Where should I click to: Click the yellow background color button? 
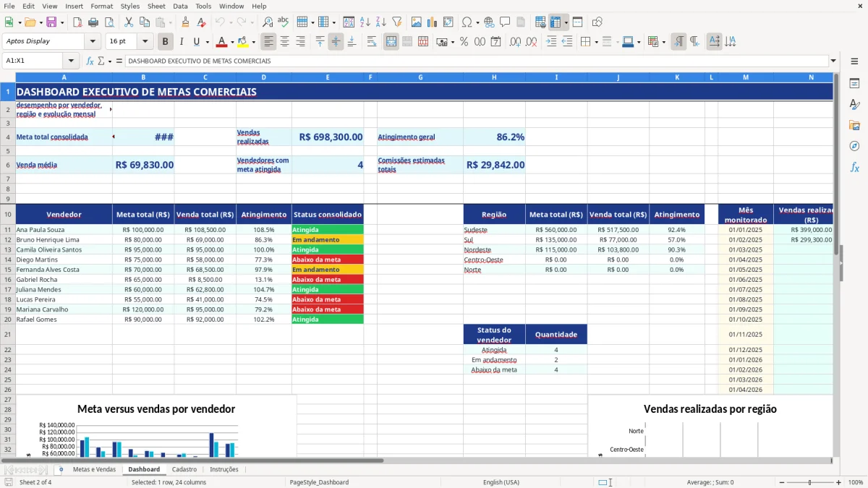click(243, 42)
